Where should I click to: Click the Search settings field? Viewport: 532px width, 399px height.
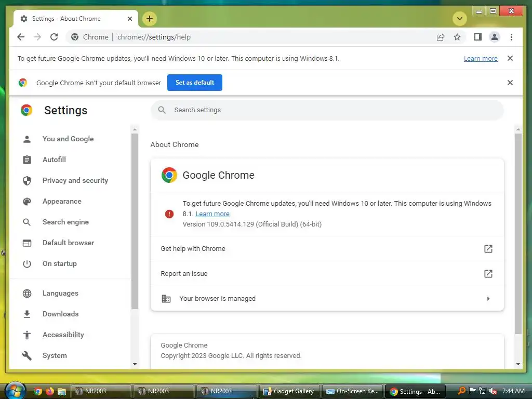tap(327, 110)
